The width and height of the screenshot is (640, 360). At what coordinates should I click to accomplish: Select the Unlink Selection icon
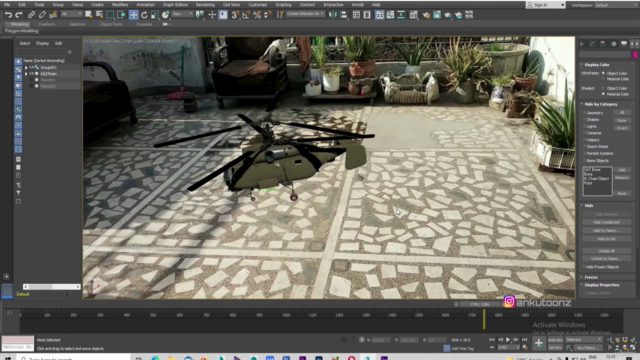[42, 15]
